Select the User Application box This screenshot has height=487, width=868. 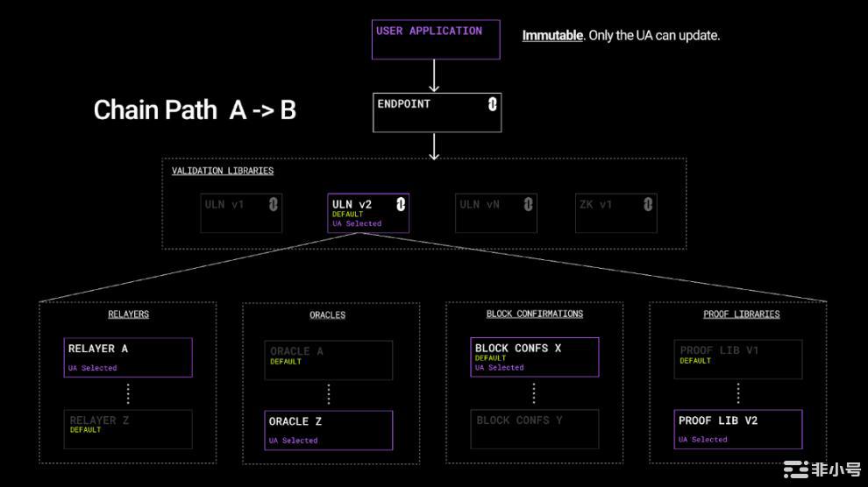[x=436, y=39]
